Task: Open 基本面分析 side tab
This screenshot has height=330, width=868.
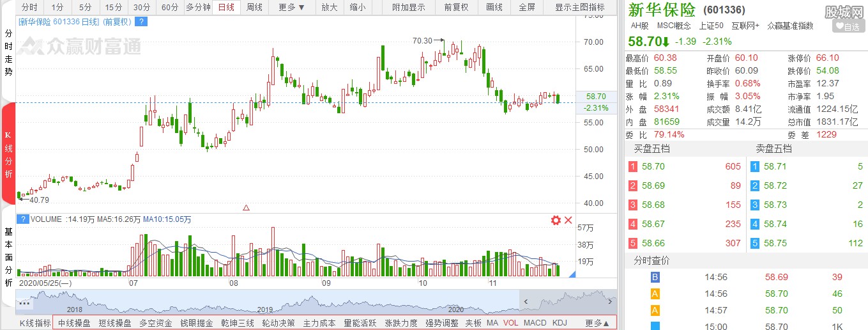Action: [x=8, y=256]
